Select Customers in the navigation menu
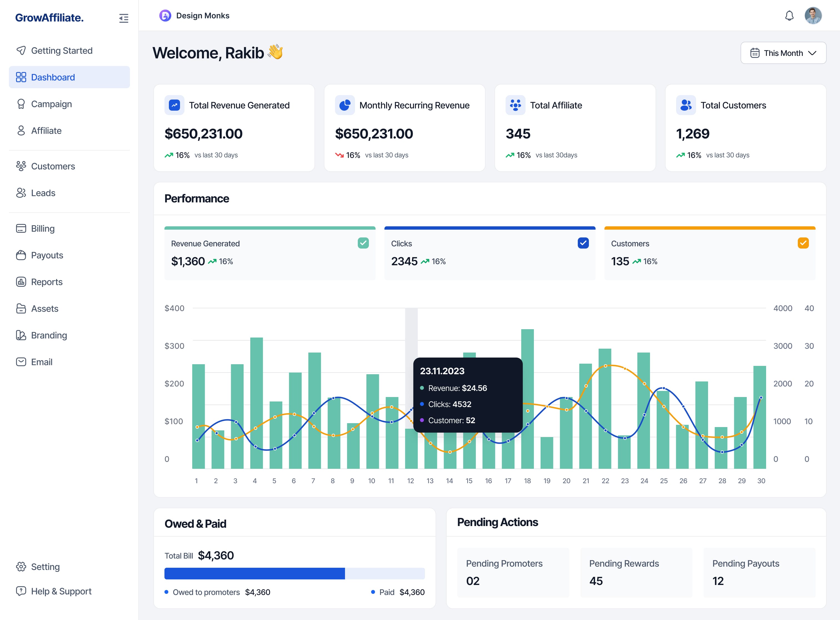 coord(53,166)
